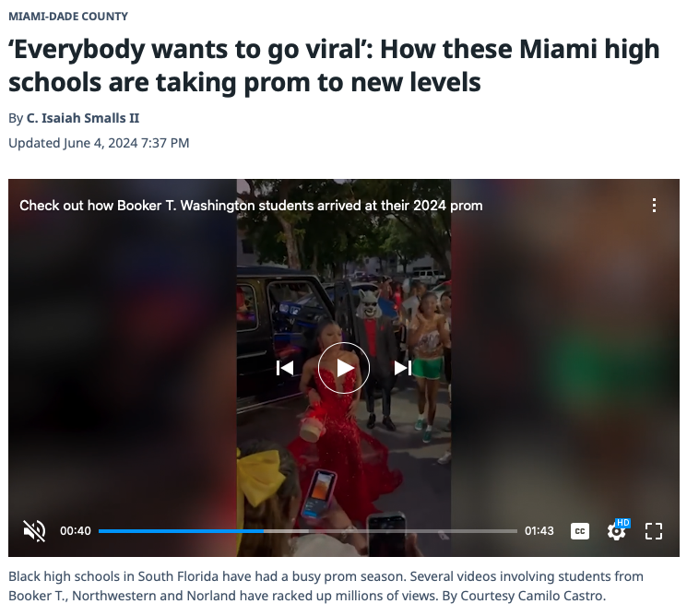Viewport: 687px width, 616px height.
Task: Skip to next video
Action: click(402, 368)
